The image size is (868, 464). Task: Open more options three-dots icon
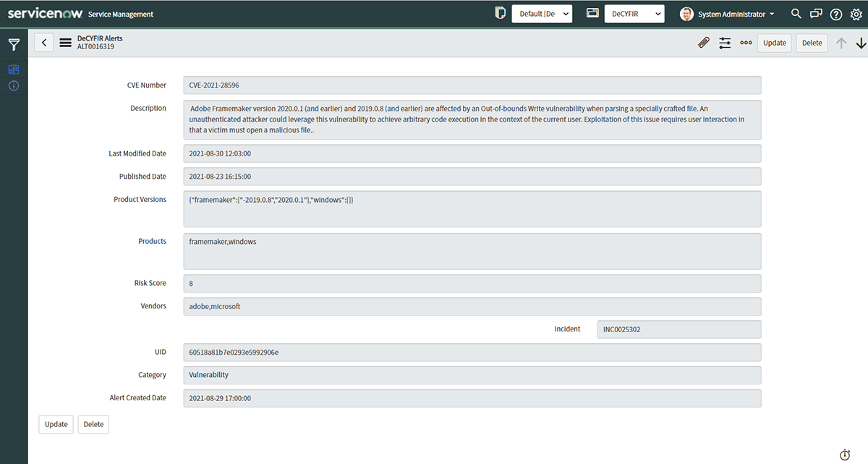pos(746,43)
